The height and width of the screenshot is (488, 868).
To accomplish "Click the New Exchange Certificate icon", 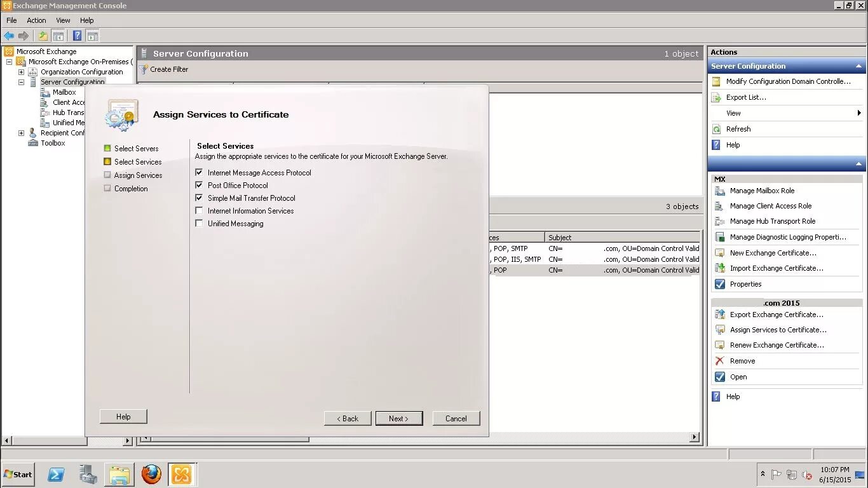I will pos(720,253).
